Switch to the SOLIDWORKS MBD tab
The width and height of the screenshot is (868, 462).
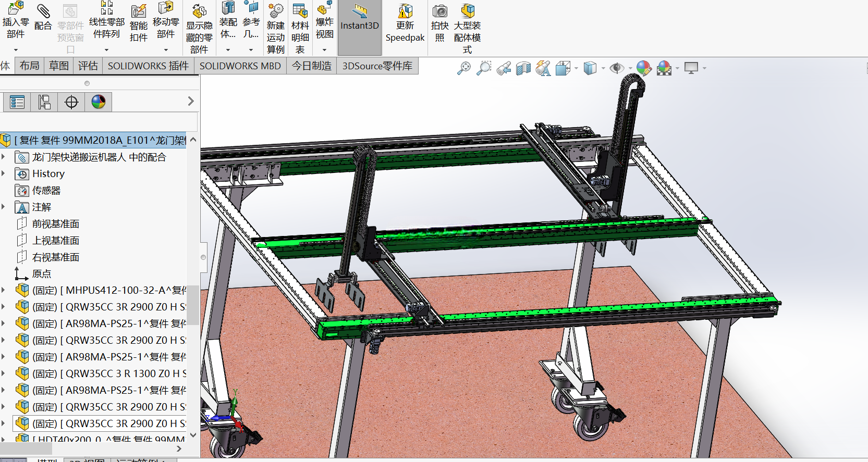click(x=240, y=66)
